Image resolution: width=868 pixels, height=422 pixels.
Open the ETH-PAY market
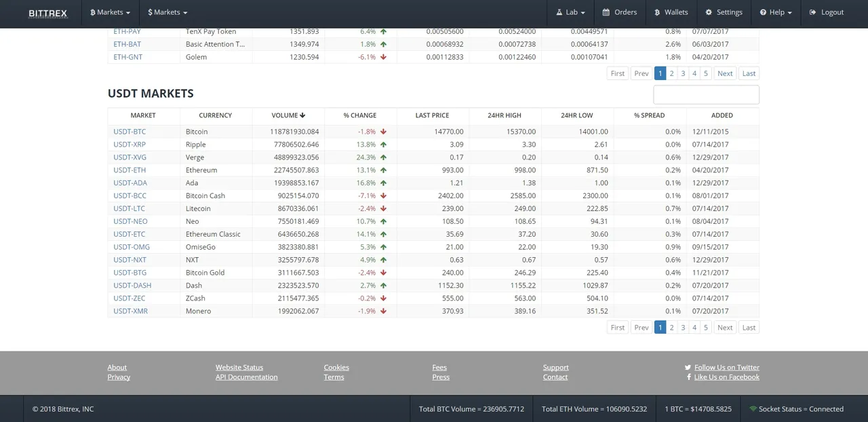coord(127,32)
